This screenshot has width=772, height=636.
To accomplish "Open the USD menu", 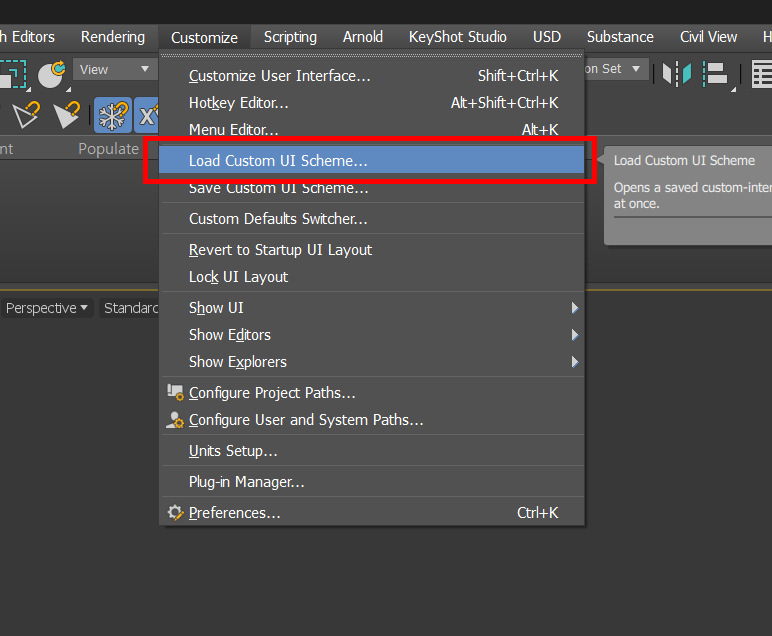I will pyautogui.click(x=547, y=37).
